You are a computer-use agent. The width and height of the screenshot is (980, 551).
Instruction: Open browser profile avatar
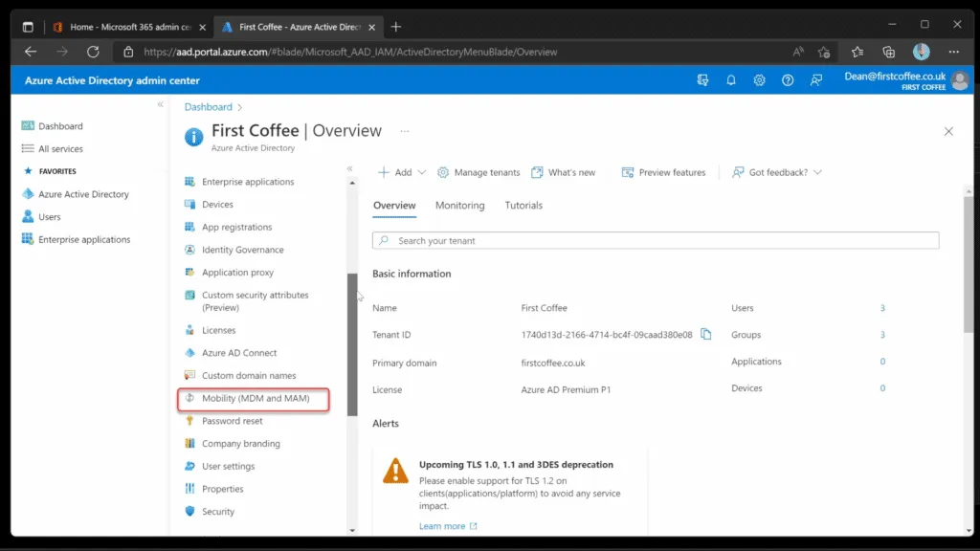pyautogui.click(x=922, y=52)
